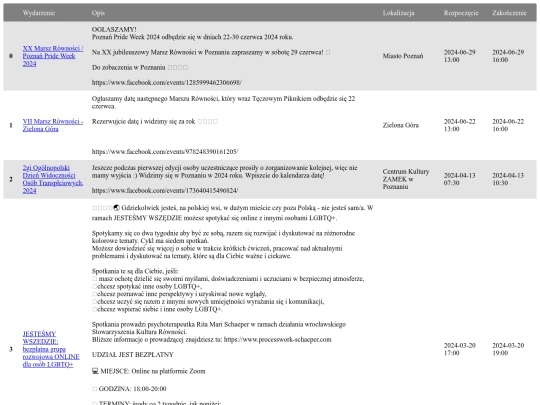540x405 pixels.
Task: Click the Zielona Góra location cell
Action: (x=401, y=125)
